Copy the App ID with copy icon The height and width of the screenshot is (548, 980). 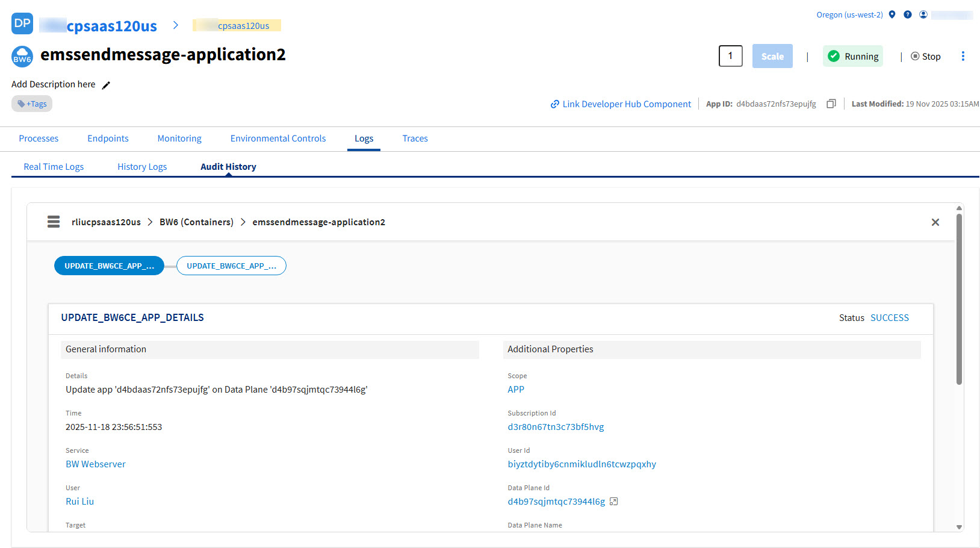pyautogui.click(x=831, y=104)
